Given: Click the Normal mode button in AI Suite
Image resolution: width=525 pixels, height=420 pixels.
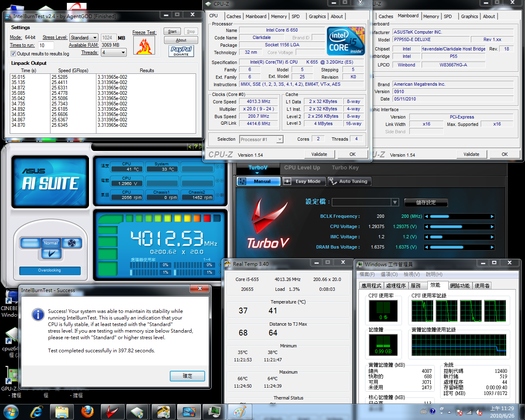Looking at the screenshot, I should [x=51, y=243].
